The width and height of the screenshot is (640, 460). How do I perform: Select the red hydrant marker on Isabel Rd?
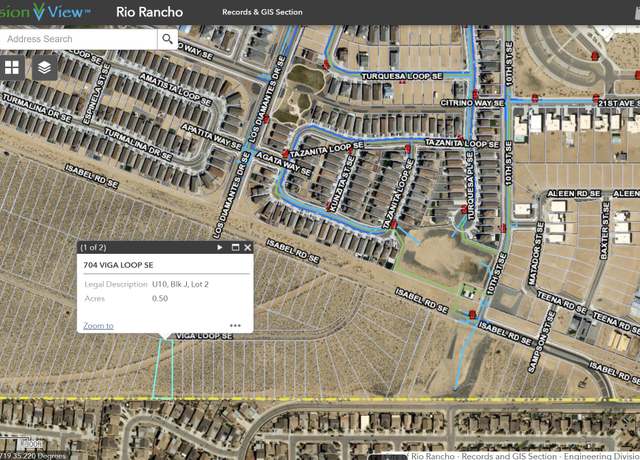click(x=472, y=315)
